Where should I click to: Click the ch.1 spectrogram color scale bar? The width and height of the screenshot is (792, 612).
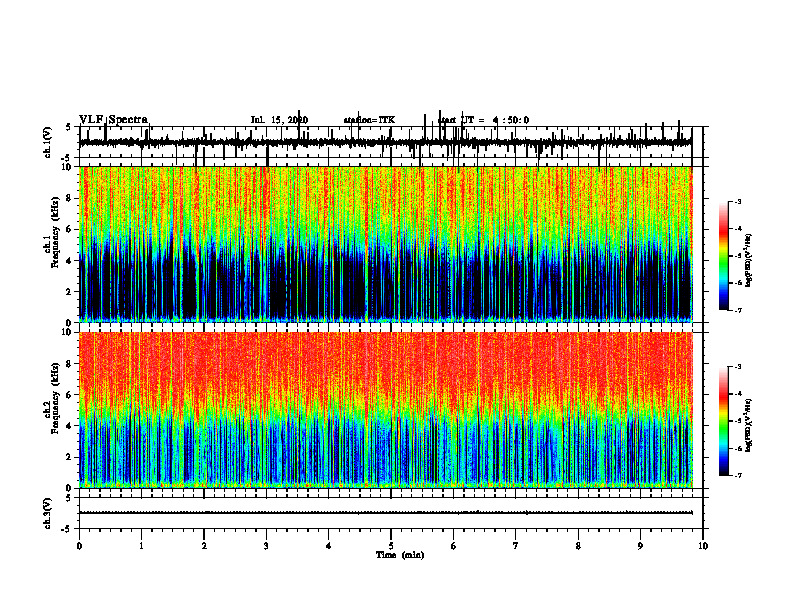pos(723,255)
